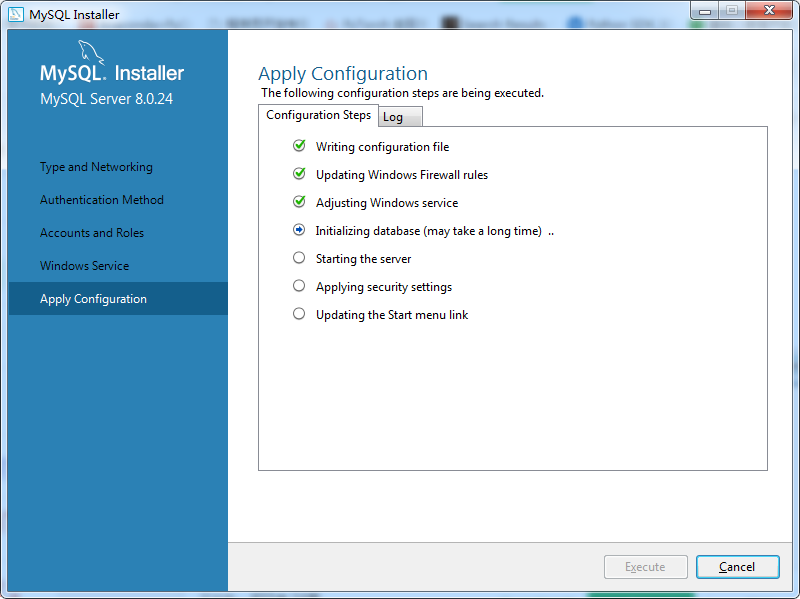The height and width of the screenshot is (599, 800).
Task: Open the Authentication Method step
Action: point(102,199)
